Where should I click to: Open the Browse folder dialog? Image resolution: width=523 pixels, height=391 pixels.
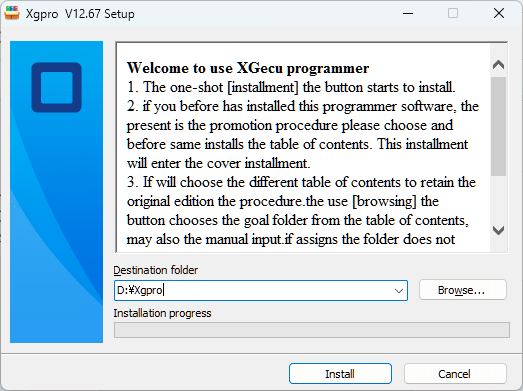[463, 290]
